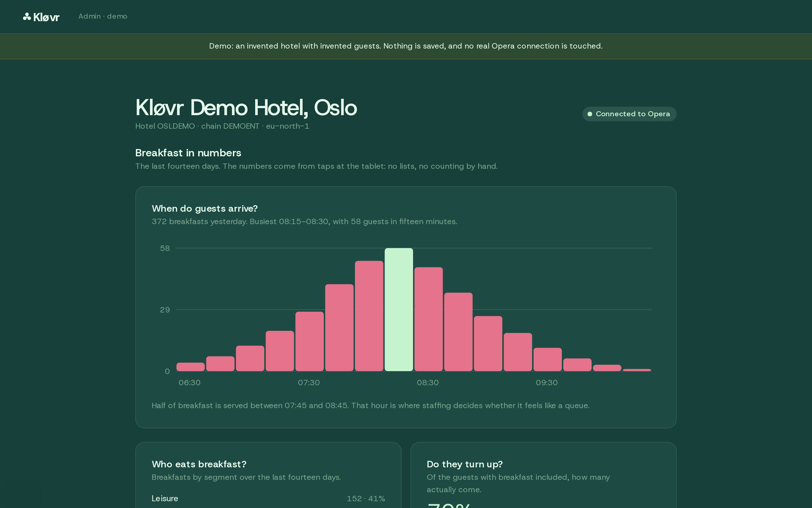Click the 08:30 time axis label
812x508 pixels.
[x=428, y=383]
